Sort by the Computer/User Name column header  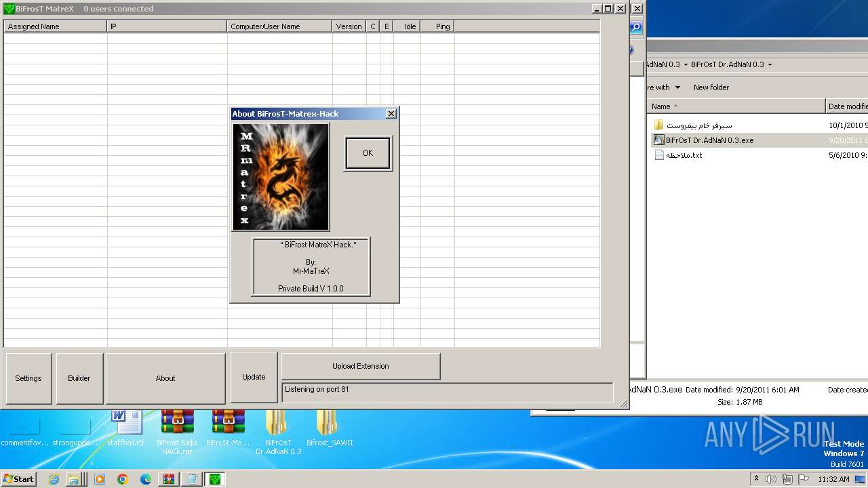[x=279, y=26]
